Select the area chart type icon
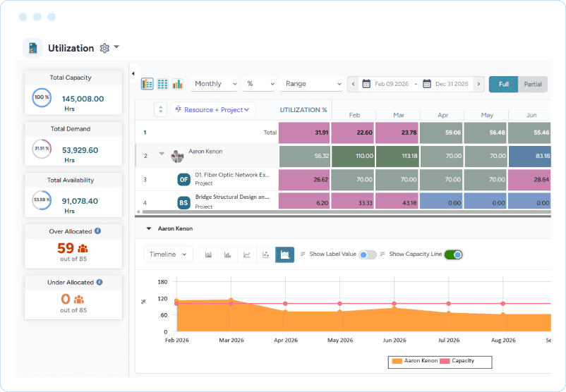The width and height of the screenshot is (566, 392). [x=208, y=255]
